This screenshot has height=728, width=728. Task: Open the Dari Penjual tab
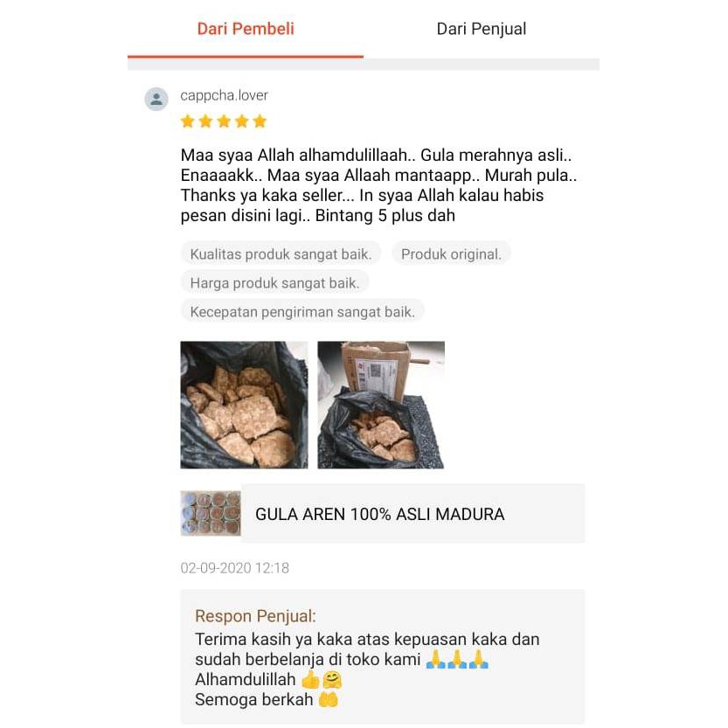tap(482, 29)
